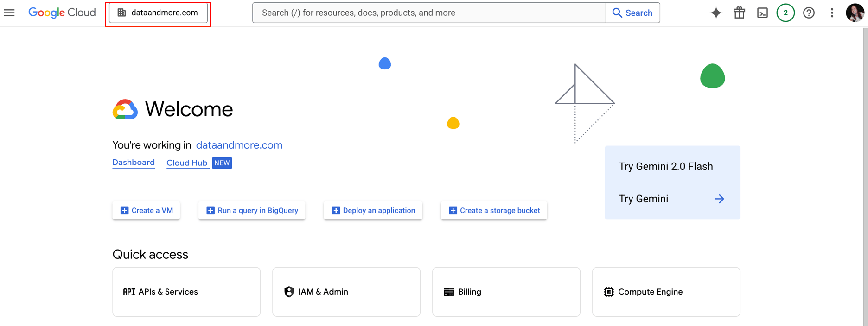Image resolution: width=868 pixels, height=326 pixels.
Task: Activate Cloud Shell terminal icon
Action: click(x=762, y=13)
